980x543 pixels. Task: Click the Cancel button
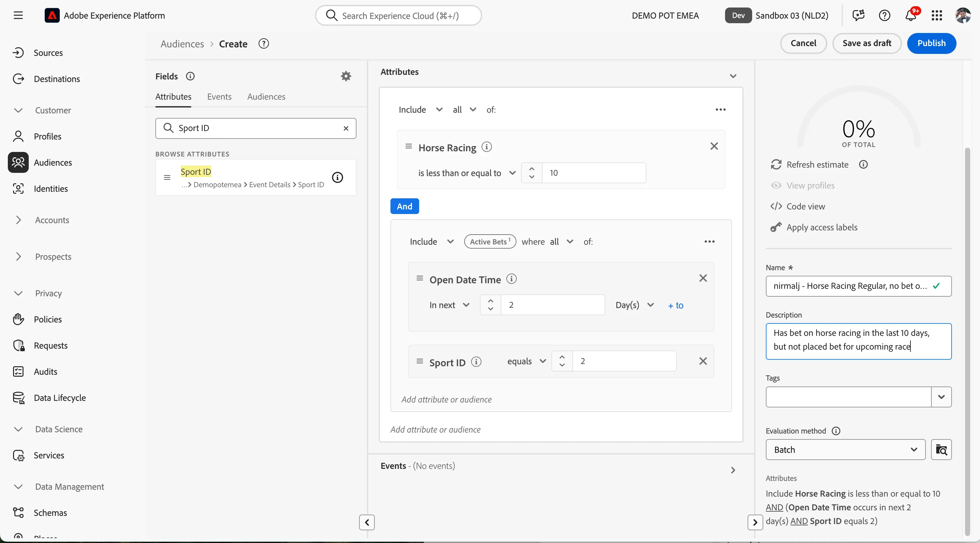tap(803, 43)
